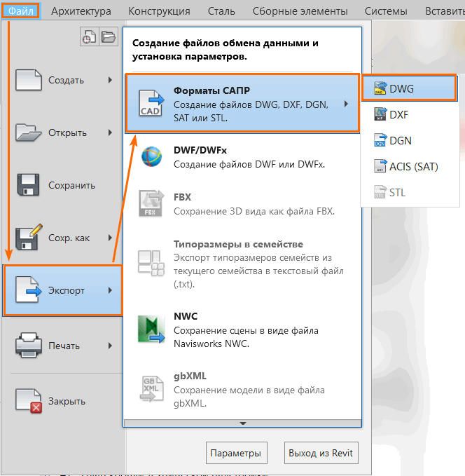The height and width of the screenshot is (476, 465).
Task: Click the Экспорт page-with-arrow icon
Action: tap(29, 290)
